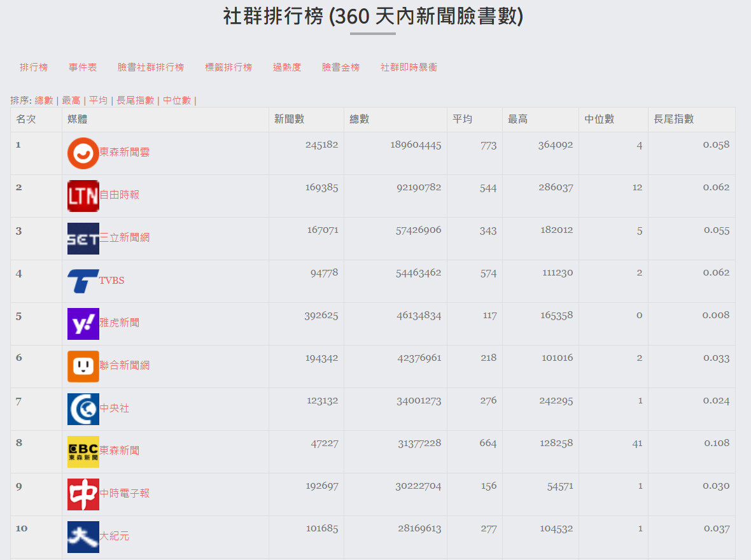The height and width of the screenshot is (560, 751).
Task: Open the 臉書金榜 tab
Action: click(x=340, y=67)
